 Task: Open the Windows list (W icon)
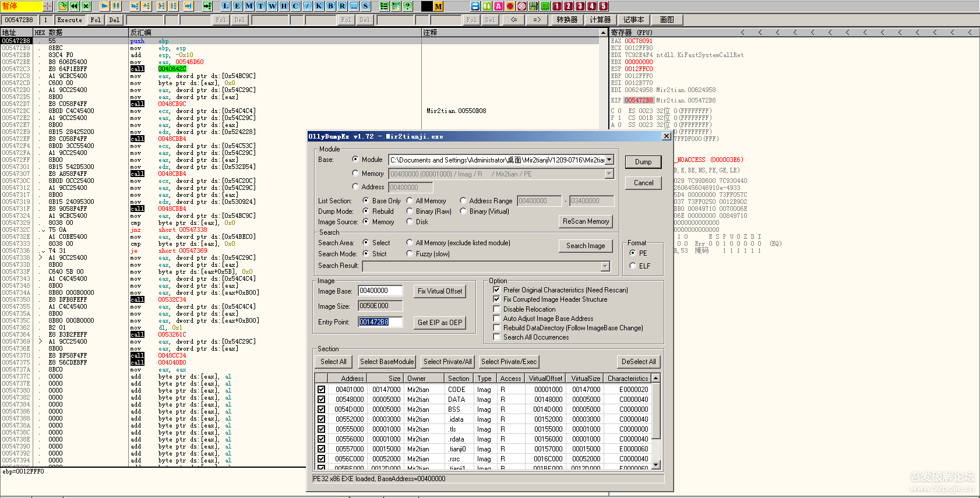tap(272, 6)
